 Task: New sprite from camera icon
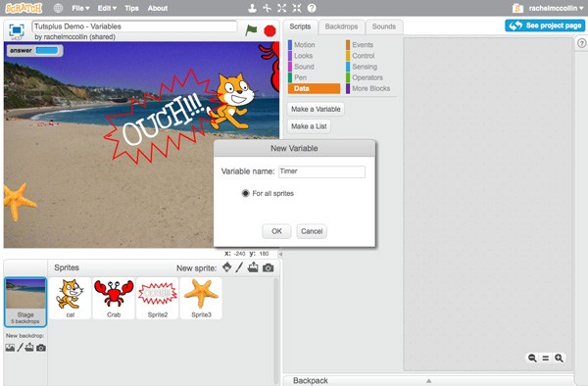pos(268,267)
